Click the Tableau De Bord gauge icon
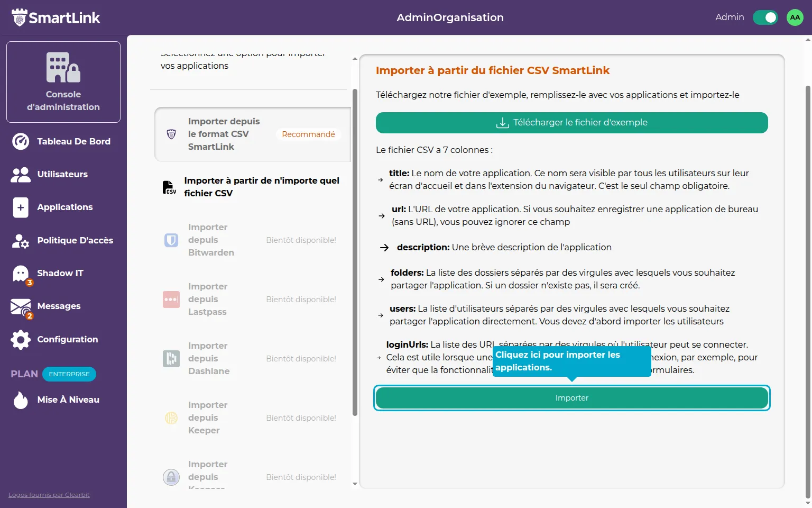The width and height of the screenshot is (812, 508). click(x=21, y=141)
